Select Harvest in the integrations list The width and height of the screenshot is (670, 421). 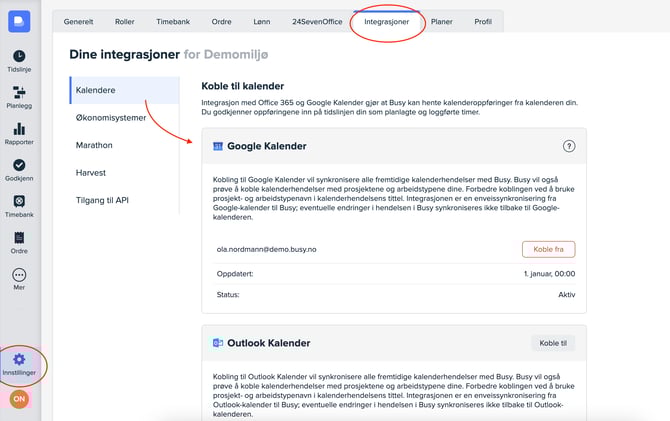tap(91, 173)
